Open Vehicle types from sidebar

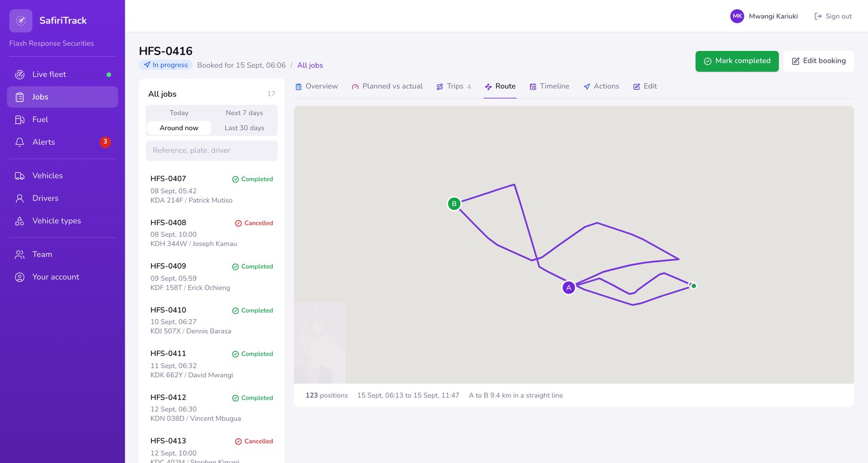coord(62,221)
